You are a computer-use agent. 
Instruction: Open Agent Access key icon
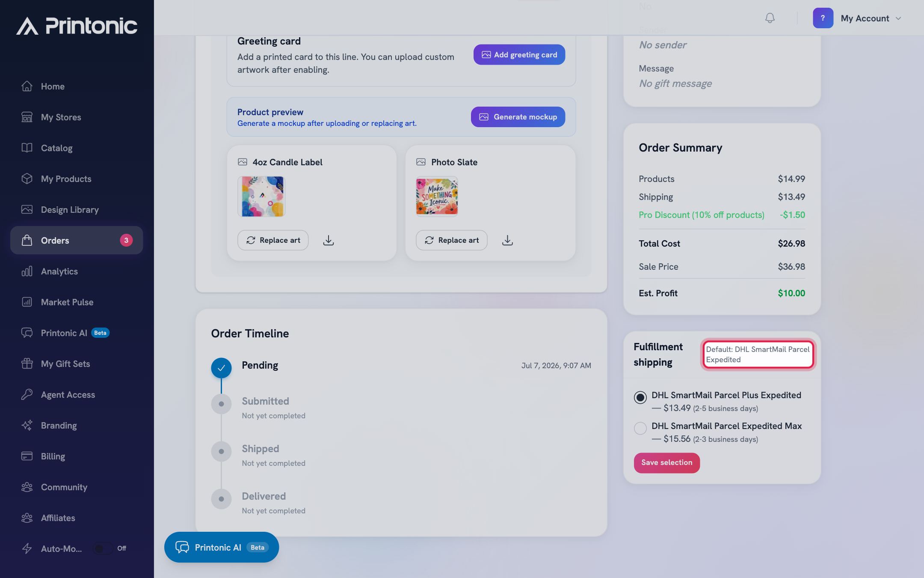[27, 394]
